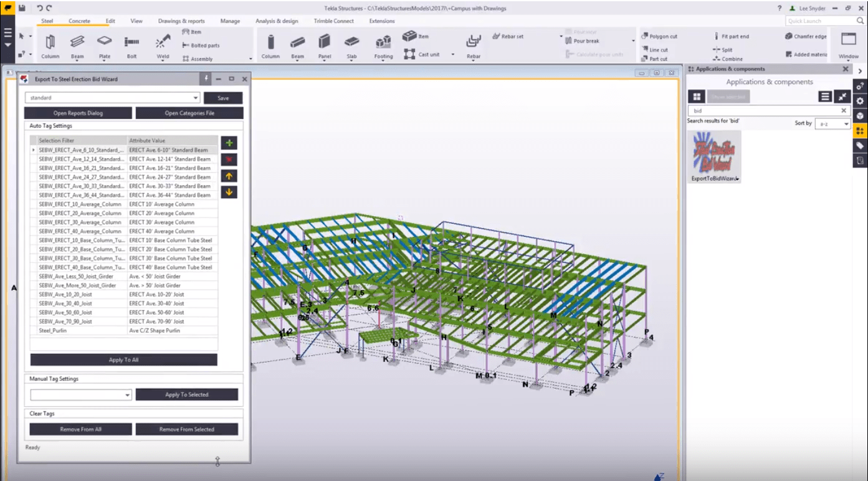Click the Pour break command
This screenshot has width=868, height=481.
point(581,41)
